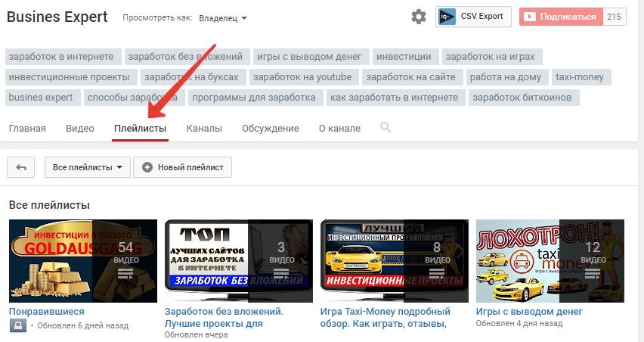Click the back arrow button

[21, 167]
